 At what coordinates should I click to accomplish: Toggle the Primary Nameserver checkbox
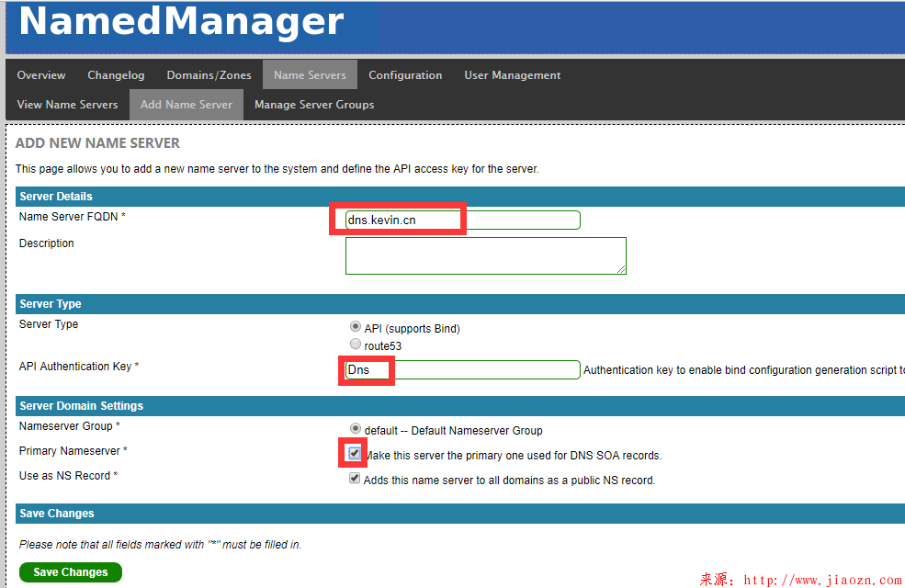pos(355,453)
